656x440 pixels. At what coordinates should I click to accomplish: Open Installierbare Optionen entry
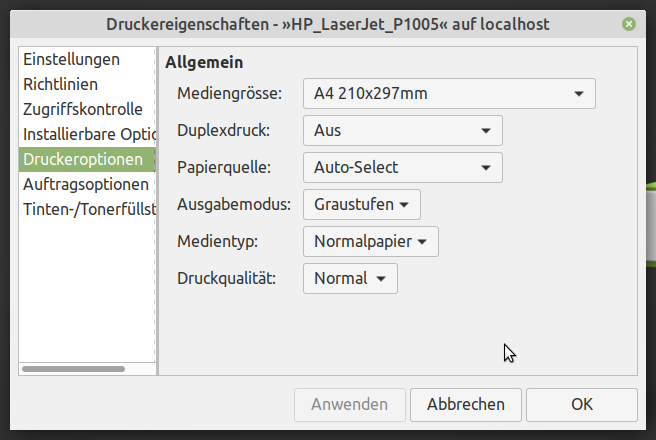(87, 135)
